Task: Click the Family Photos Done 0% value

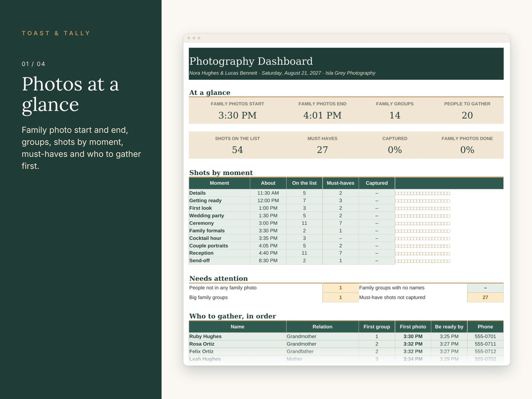Action: click(467, 150)
